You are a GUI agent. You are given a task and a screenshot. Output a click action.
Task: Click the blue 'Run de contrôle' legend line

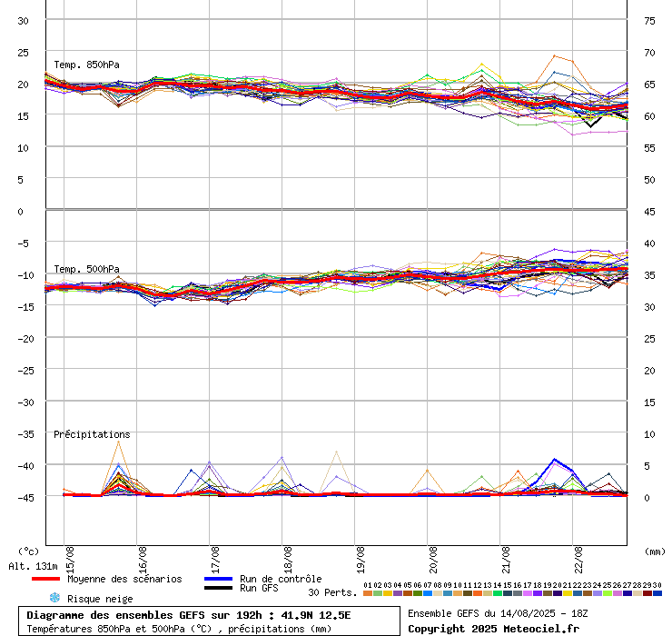coord(218,579)
